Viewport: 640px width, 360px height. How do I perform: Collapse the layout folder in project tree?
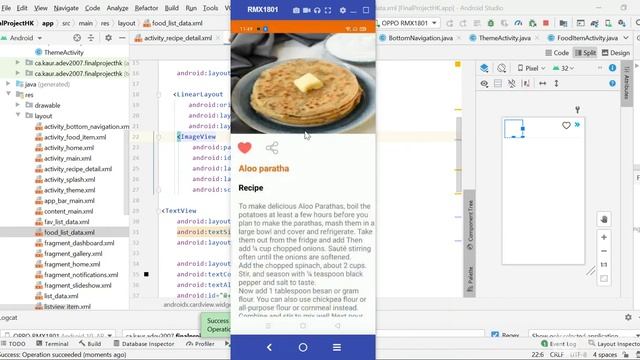click(x=18, y=116)
